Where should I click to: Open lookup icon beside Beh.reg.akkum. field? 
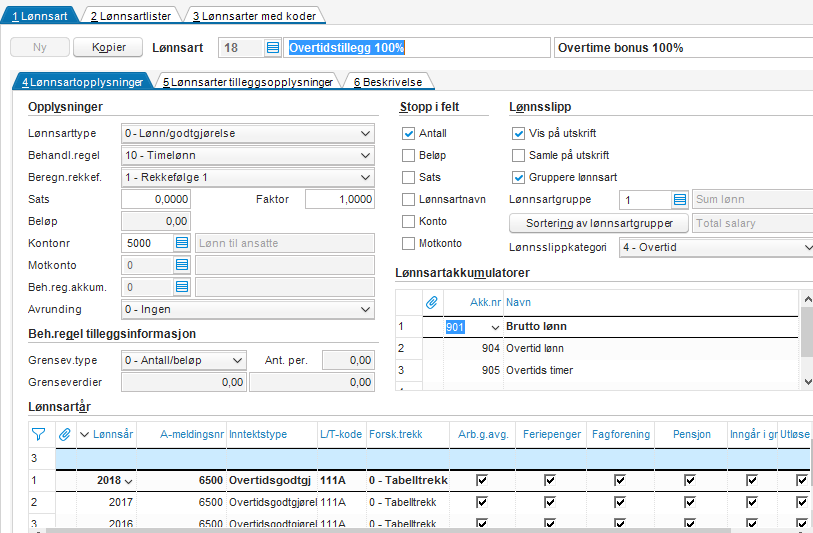click(x=181, y=287)
